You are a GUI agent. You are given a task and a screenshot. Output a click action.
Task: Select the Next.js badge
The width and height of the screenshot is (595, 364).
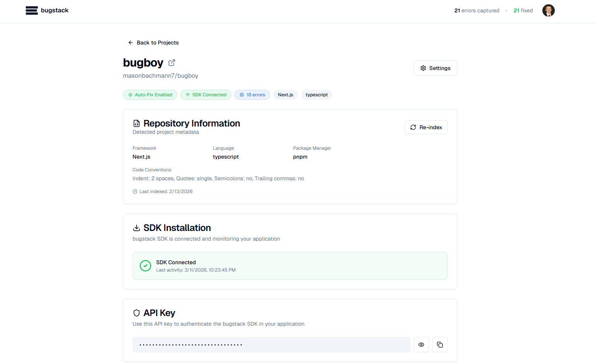point(285,94)
